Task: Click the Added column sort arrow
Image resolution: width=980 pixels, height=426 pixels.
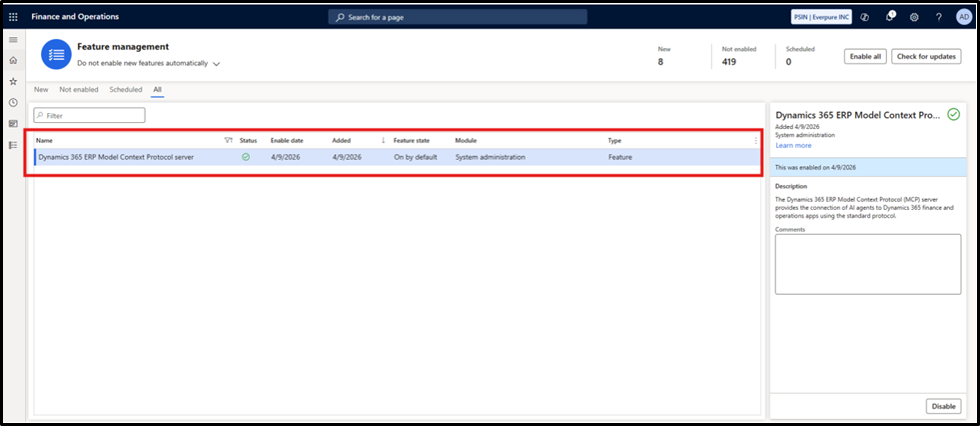Action: coord(384,141)
